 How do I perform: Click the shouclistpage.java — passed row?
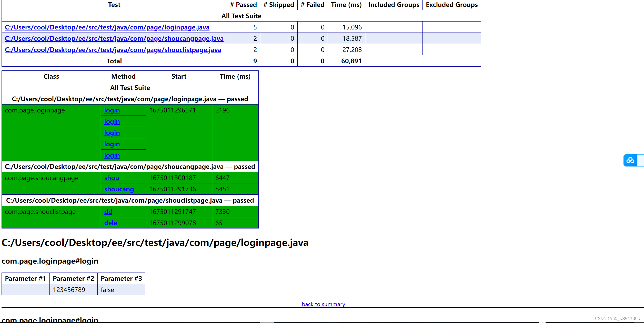click(x=130, y=200)
